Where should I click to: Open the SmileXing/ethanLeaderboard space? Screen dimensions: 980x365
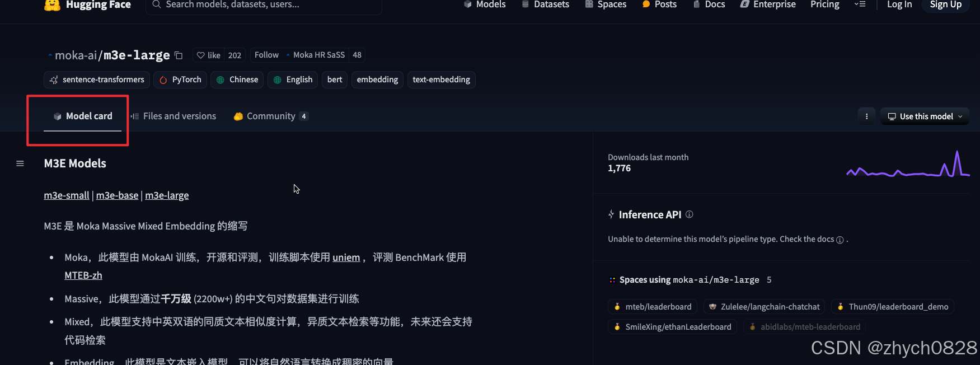673,327
